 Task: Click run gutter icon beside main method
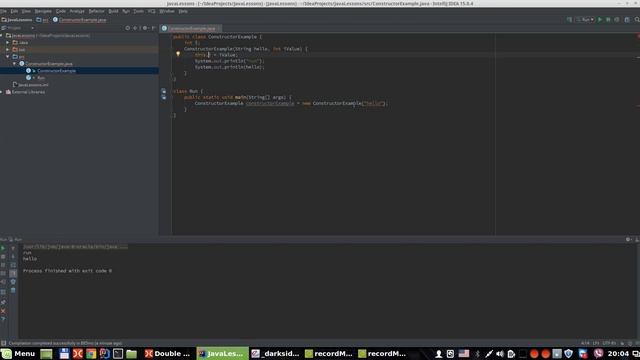[164, 97]
